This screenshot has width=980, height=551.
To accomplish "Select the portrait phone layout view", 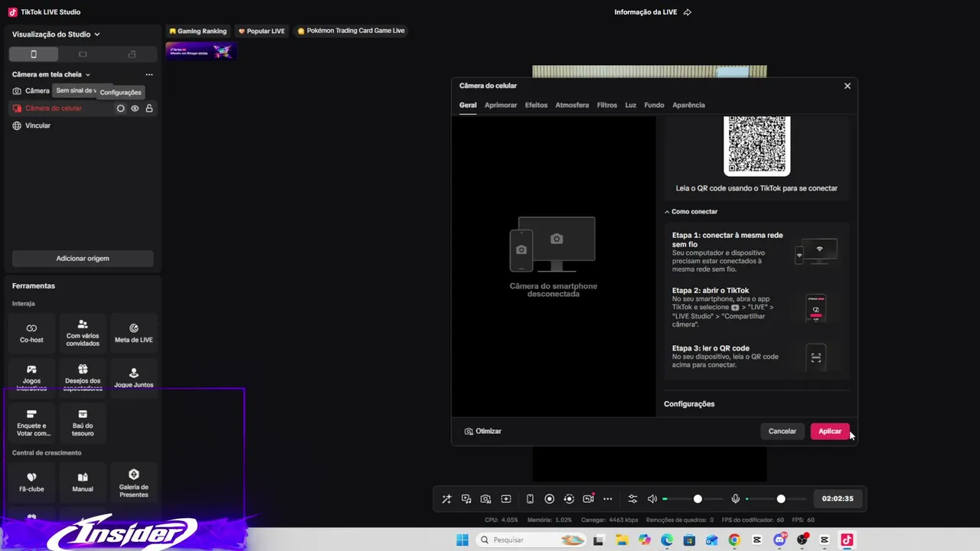I will coord(34,54).
